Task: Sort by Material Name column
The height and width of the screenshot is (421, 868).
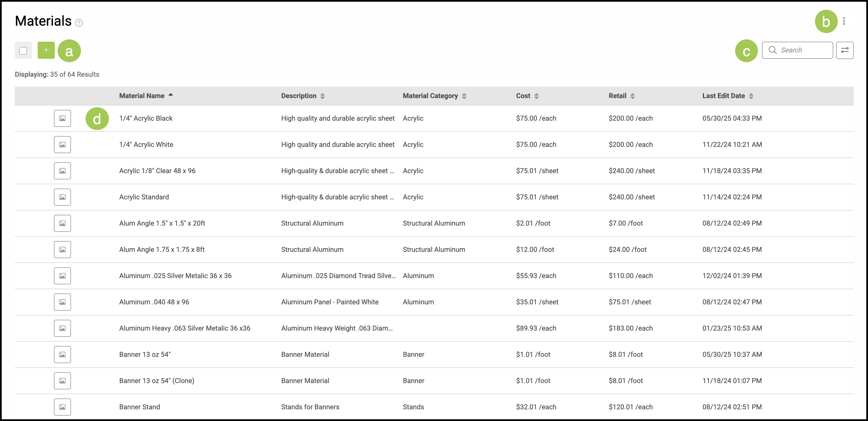Action: (x=142, y=96)
